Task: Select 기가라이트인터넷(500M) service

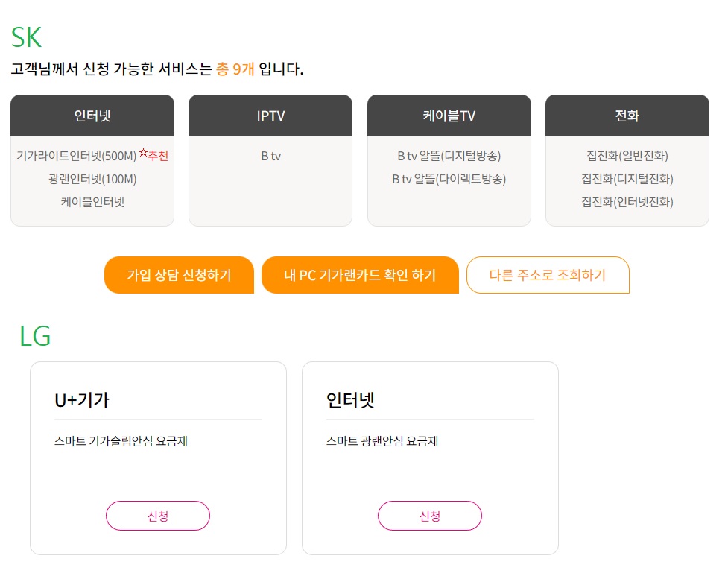Action: 76,156
